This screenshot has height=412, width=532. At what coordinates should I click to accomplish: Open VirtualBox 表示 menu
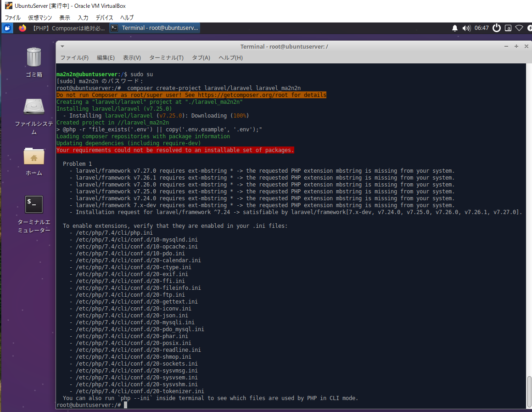pyautogui.click(x=64, y=17)
